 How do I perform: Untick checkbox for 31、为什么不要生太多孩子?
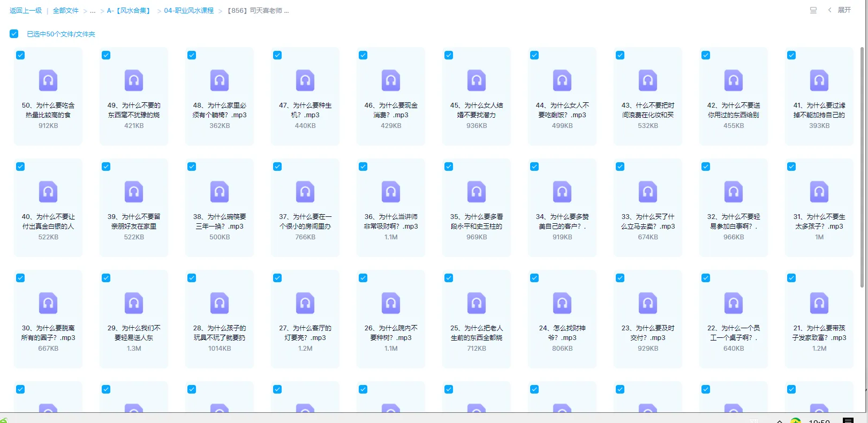click(x=791, y=167)
